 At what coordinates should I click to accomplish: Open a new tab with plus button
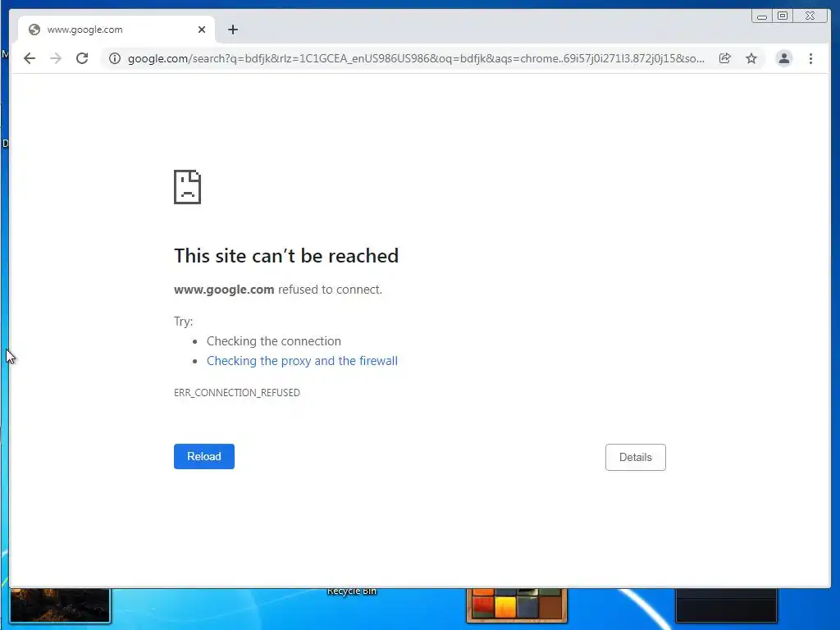point(232,30)
